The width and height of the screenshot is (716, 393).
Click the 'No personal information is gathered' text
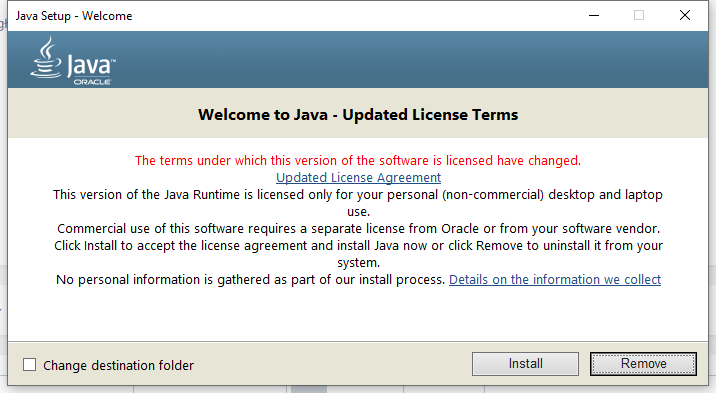tap(250, 279)
